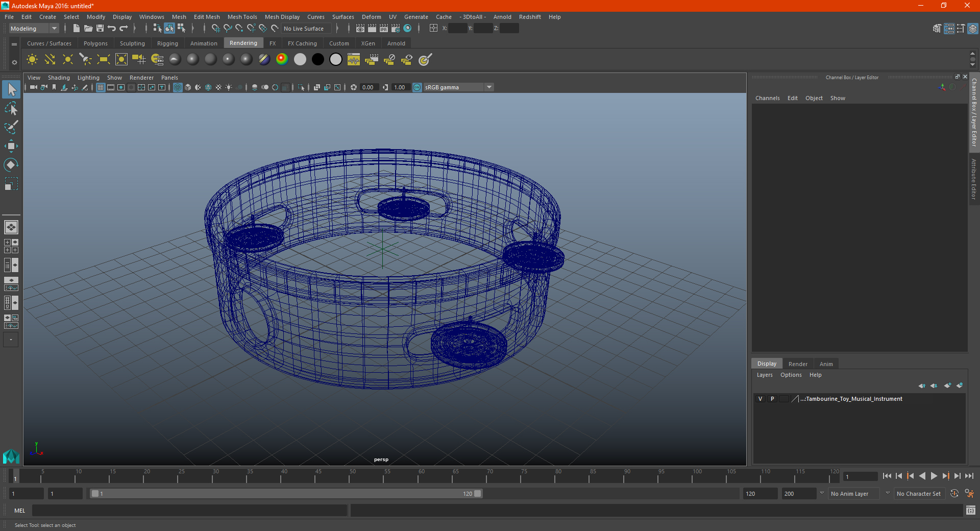
Task: Toggle auto keyframe button
Action: pos(954,494)
